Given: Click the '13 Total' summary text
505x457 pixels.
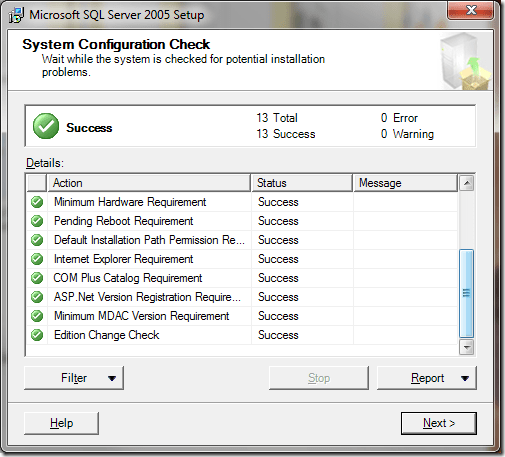Looking at the screenshot, I should [277, 118].
